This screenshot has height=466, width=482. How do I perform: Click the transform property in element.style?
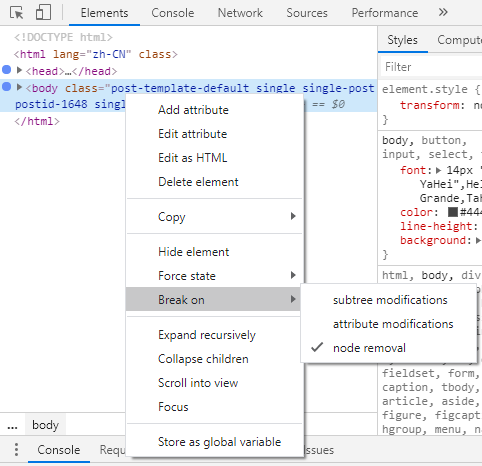(429, 105)
